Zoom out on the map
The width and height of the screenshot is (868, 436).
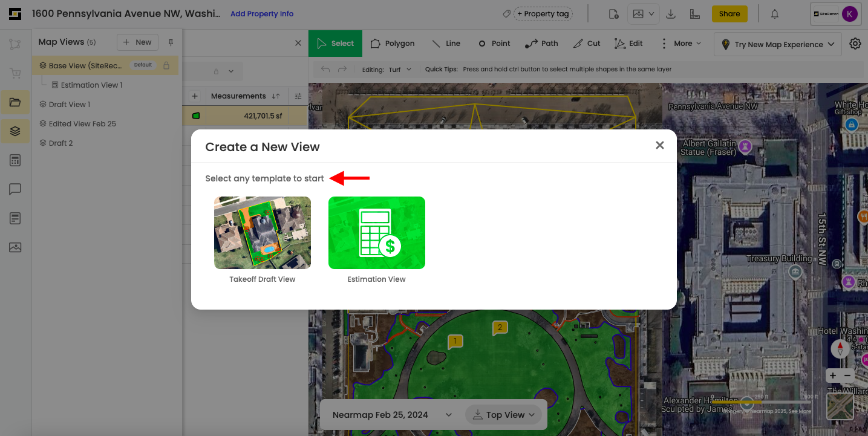pos(847,376)
